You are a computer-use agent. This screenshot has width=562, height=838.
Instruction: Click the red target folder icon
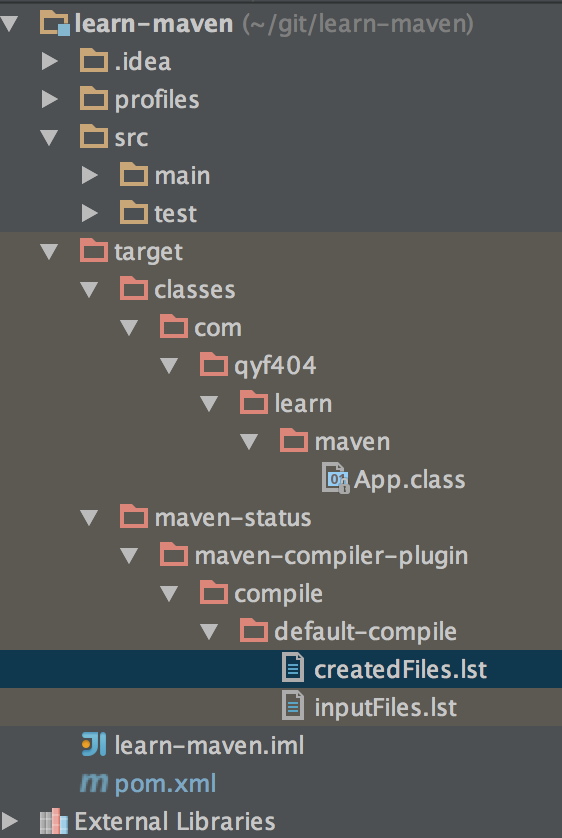click(94, 250)
